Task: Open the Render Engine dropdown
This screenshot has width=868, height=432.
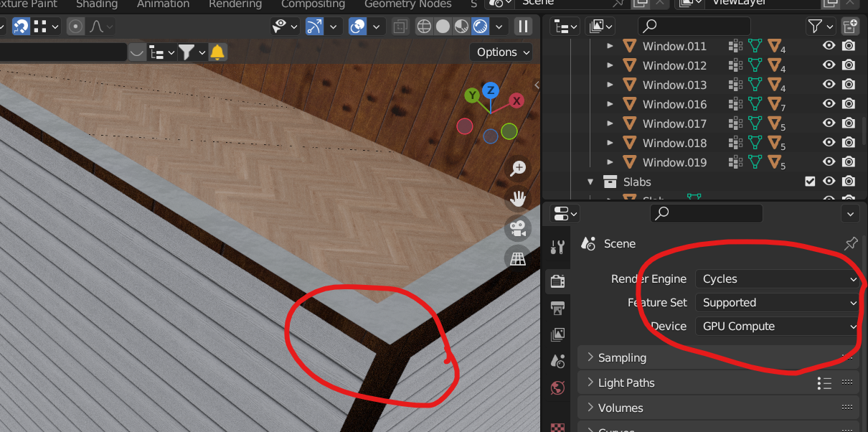Action: pos(777,278)
